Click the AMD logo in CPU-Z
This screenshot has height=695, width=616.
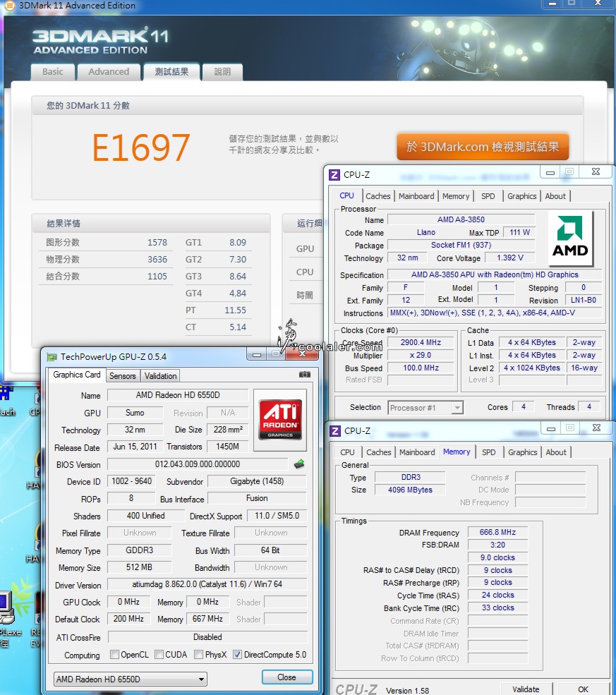[570, 238]
